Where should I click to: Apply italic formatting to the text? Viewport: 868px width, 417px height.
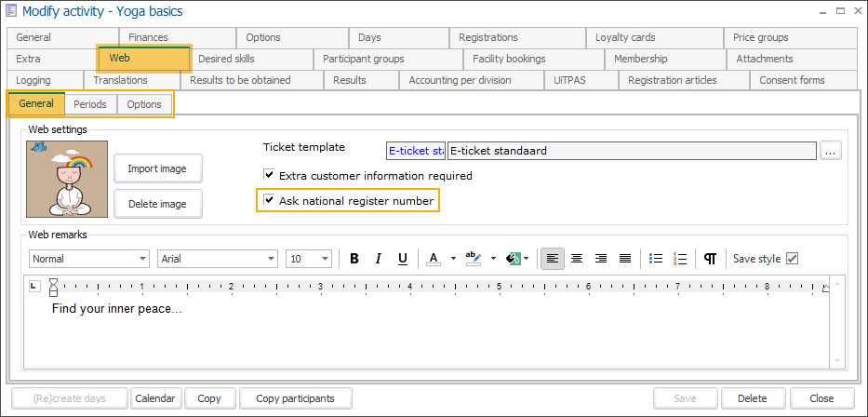[x=379, y=259]
